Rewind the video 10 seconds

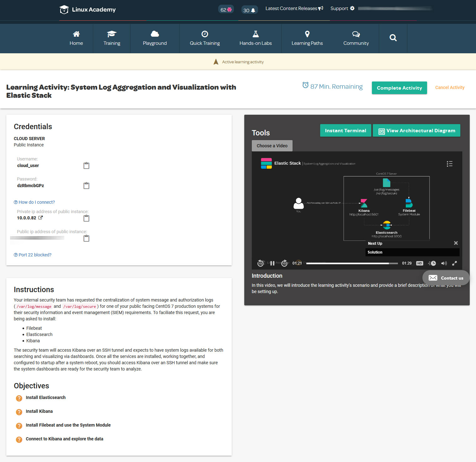260,263
